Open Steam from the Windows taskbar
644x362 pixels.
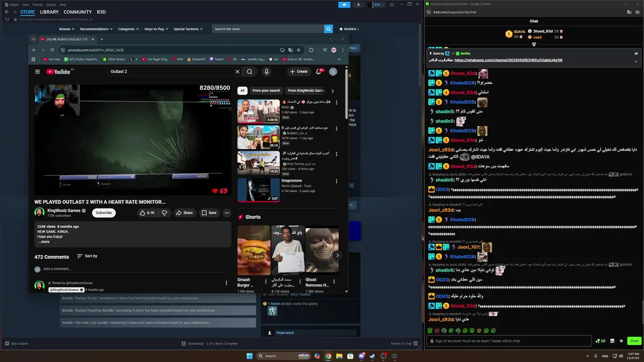pos(372,356)
